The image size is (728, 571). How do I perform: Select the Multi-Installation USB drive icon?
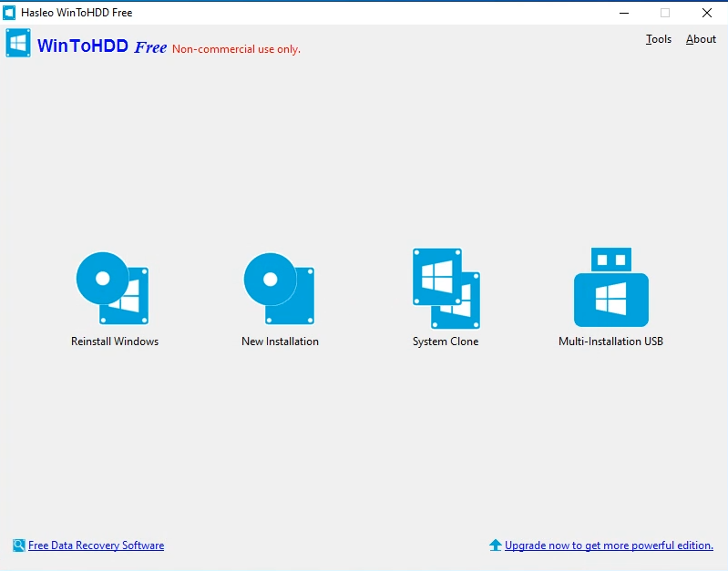tap(611, 288)
